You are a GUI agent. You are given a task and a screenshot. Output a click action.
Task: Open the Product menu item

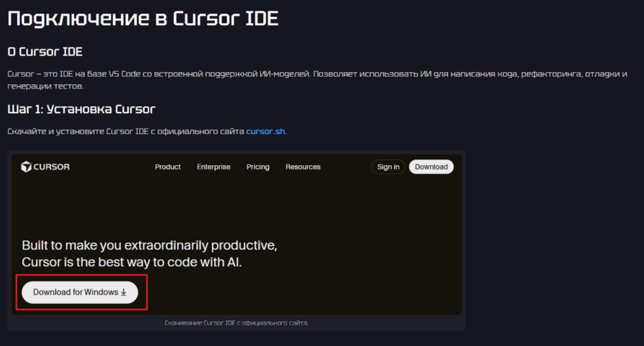pyautogui.click(x=167, y=167)
